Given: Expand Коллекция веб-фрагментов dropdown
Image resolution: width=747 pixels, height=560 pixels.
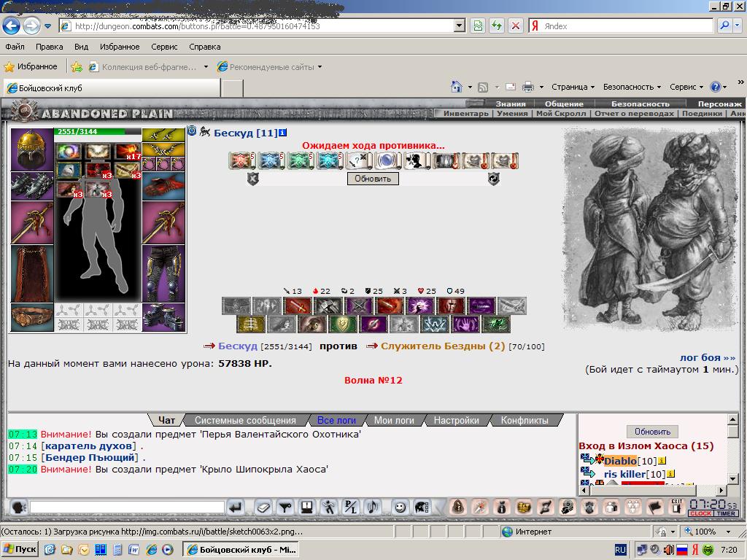Looking at the screenshot, I should (206, 66).
